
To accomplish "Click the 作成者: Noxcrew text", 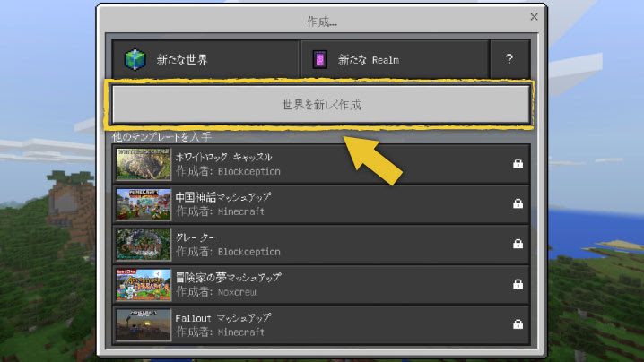I will click(x=216, y=292).
